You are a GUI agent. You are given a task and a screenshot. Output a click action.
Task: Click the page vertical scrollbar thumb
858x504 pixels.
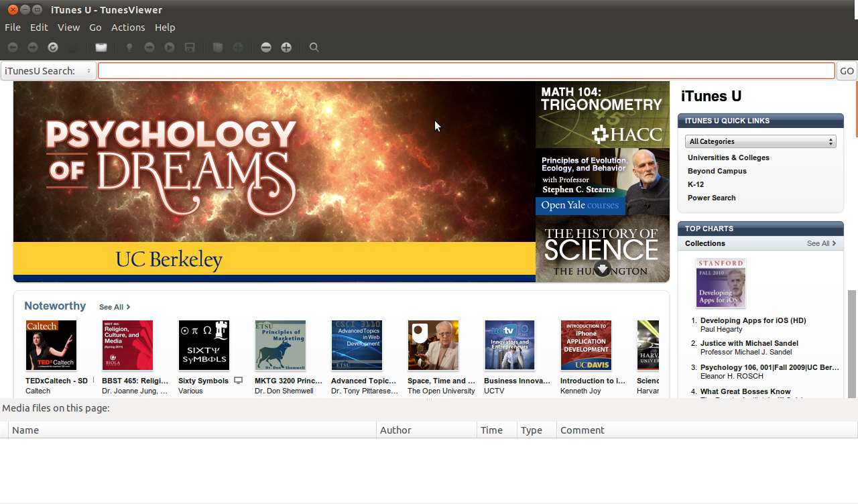(852, 344)
